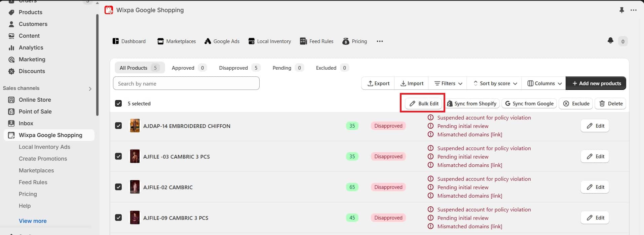Viewport: 644px width, 235px height.
Task: Click the Customers person icon in sidebar
Action: click(11, 24)
